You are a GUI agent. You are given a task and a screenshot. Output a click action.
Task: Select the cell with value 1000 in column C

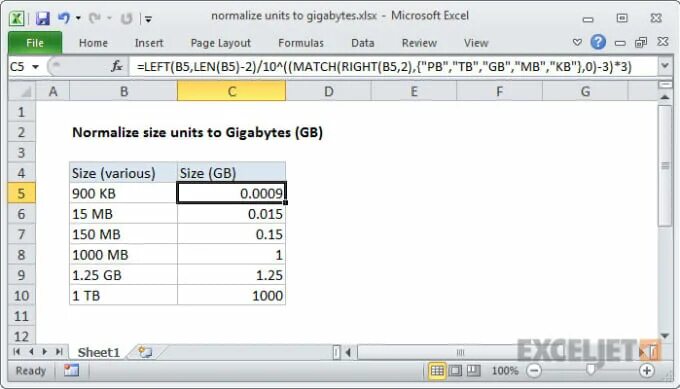tap(232, 295)
